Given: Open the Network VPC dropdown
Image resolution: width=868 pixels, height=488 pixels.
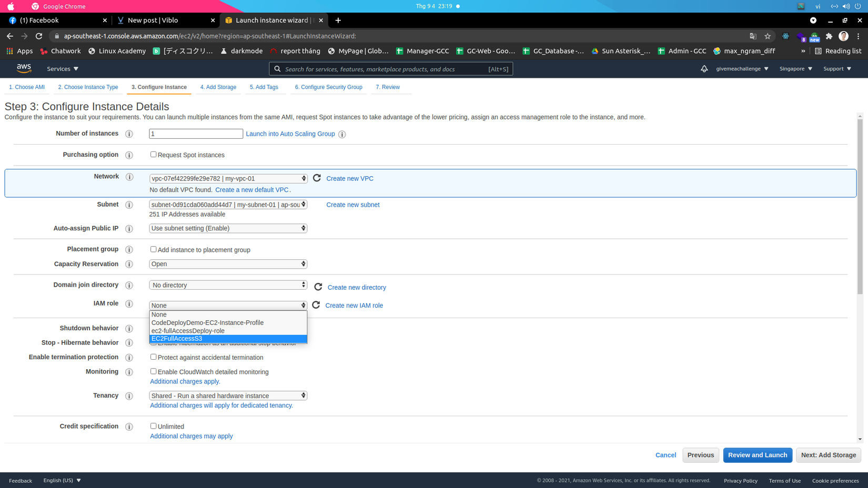Looking at the screenshot, I should pyautogui.click(x=228, y=178).
